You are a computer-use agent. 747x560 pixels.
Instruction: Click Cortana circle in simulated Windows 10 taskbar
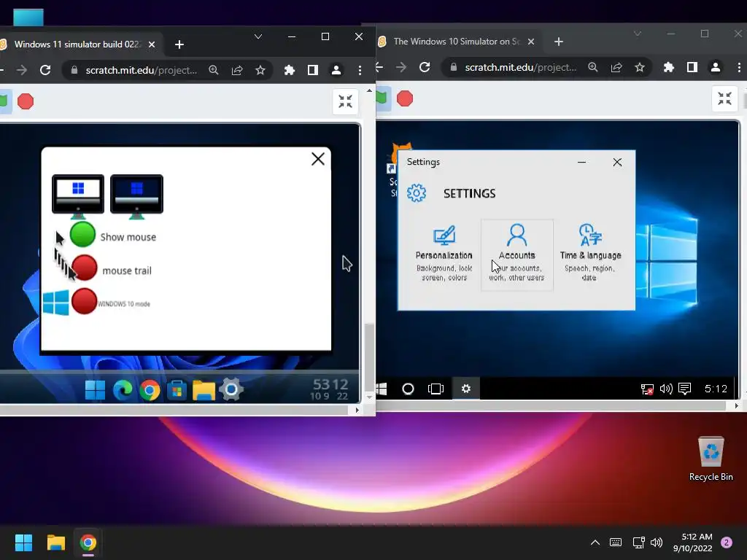tap(408, 389)
